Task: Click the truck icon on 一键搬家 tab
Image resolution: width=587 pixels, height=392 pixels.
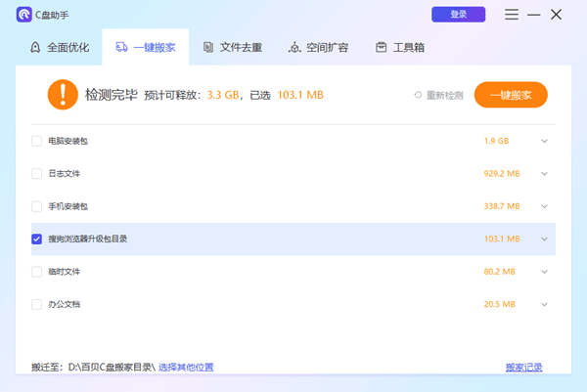Action: click(122, 47)
